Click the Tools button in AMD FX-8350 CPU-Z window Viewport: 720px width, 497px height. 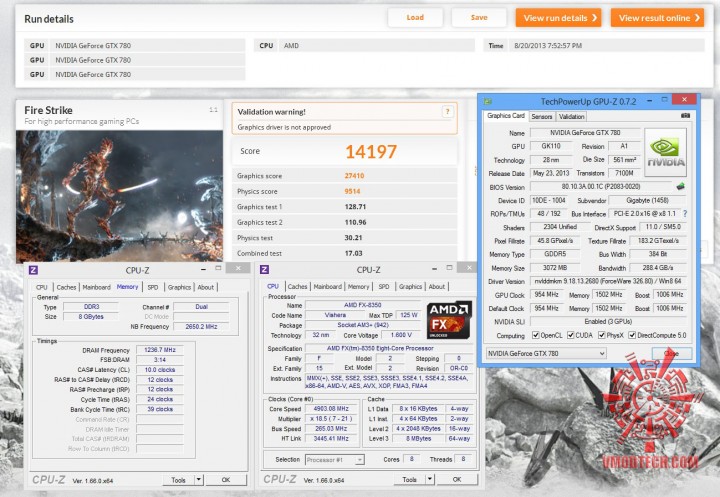click(x=410, y=479)
